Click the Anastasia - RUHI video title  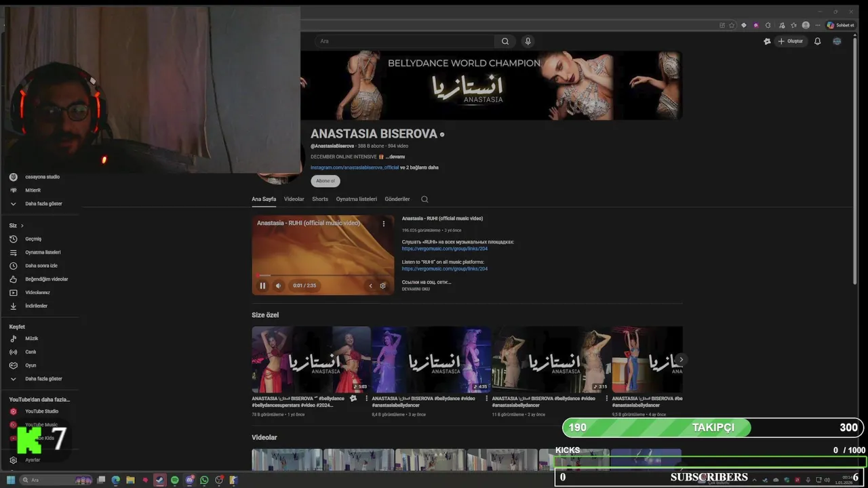click(442, 218)
